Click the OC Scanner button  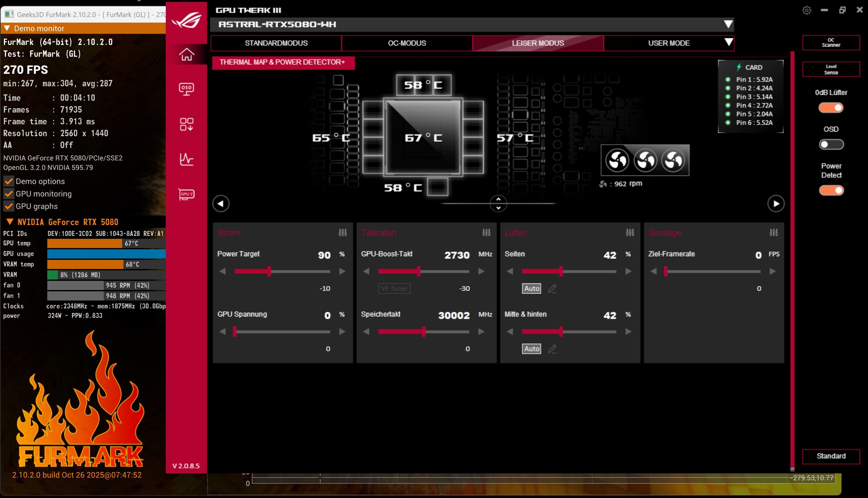[x=831, y=42]
